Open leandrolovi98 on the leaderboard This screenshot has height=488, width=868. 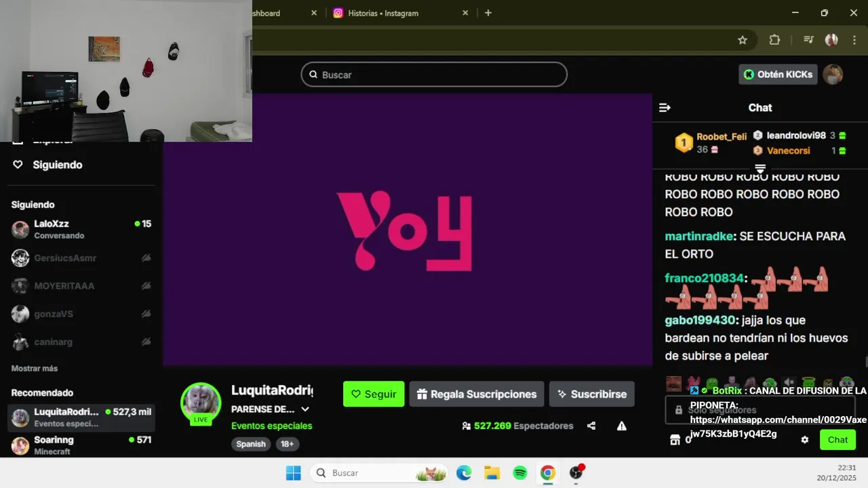point(796,136)
